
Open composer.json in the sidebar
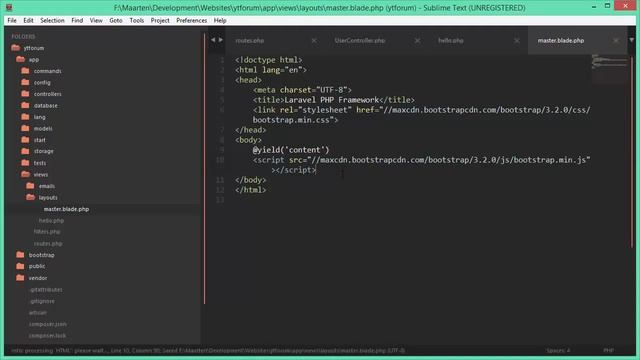[48, 324]
